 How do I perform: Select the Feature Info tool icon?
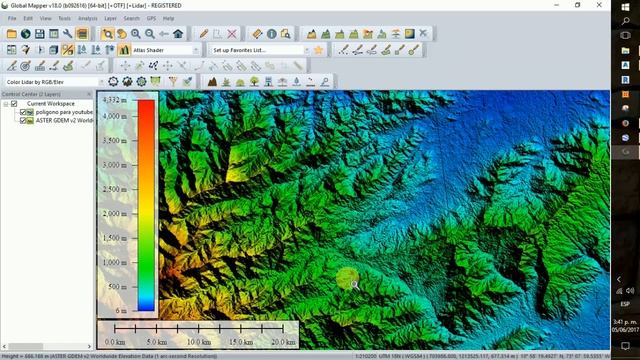[x=271, y=34]
